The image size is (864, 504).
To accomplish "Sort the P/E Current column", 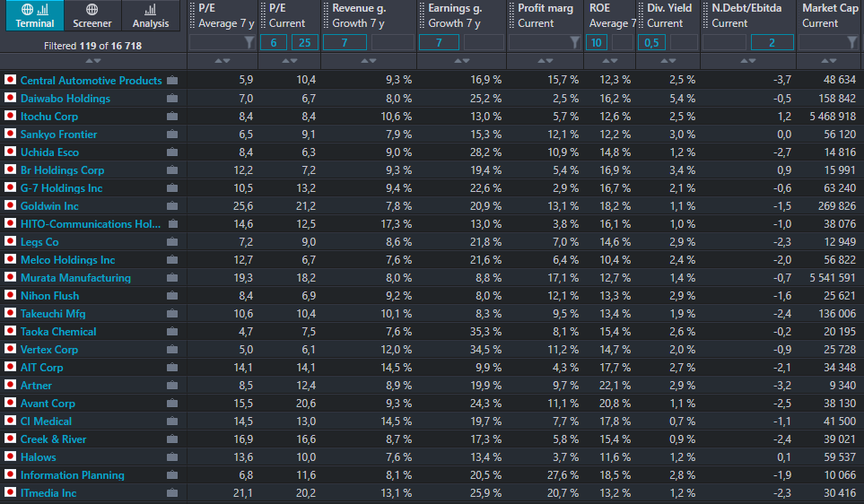I will click(289, 61).
